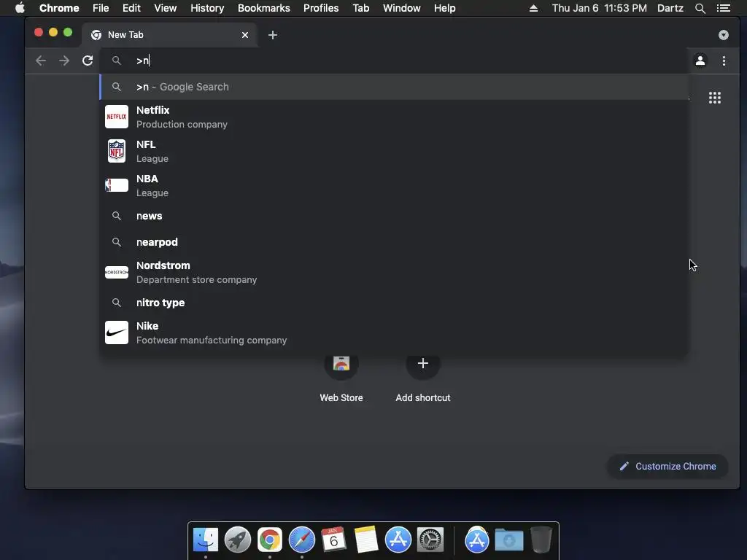Screen dimensions: 747x560
Task: Select the NBA logo suggestion
Action: point(116,185)
